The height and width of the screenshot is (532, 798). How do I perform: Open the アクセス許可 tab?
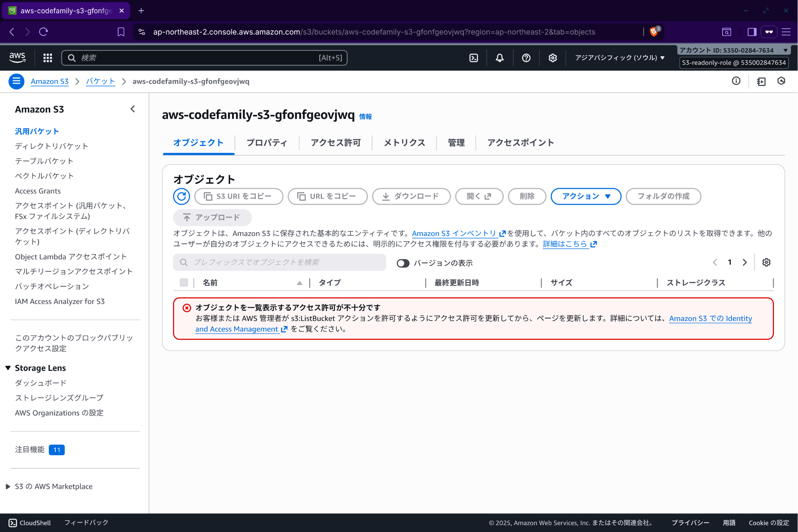pos(336,143)
